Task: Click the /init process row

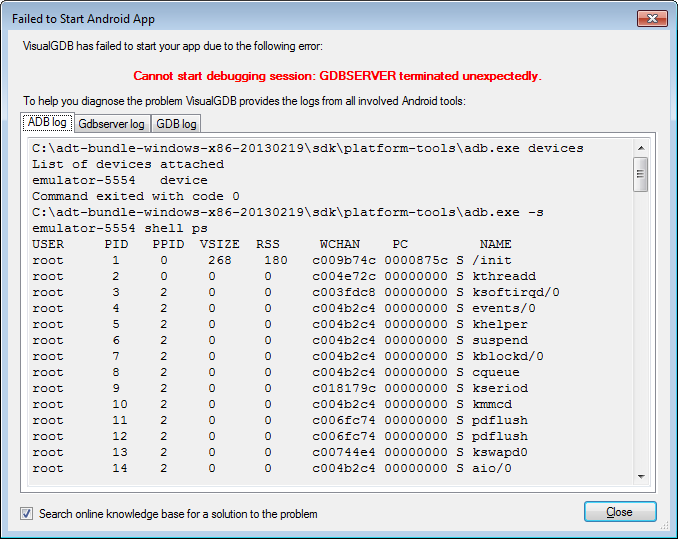Action: click(272, 260)
